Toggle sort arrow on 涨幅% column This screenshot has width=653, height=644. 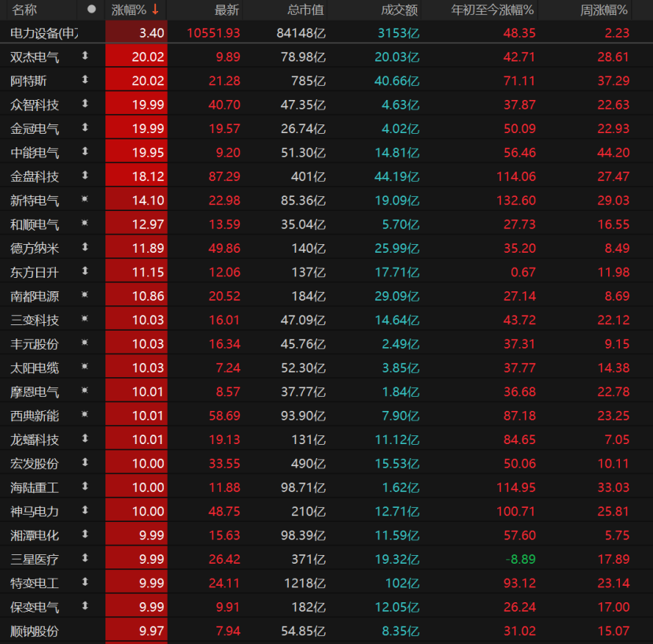tap(155, 9)
